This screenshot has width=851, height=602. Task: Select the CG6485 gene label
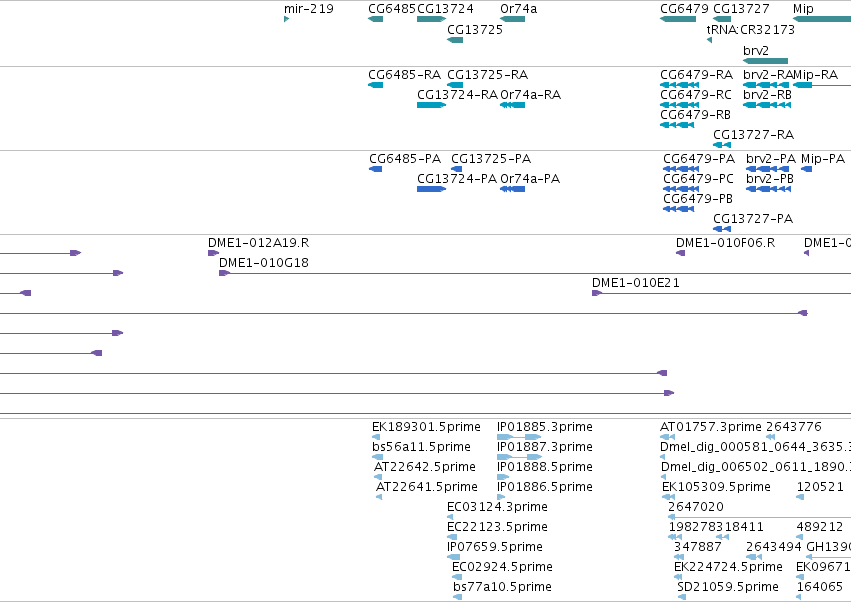click(x=391, y=9)
